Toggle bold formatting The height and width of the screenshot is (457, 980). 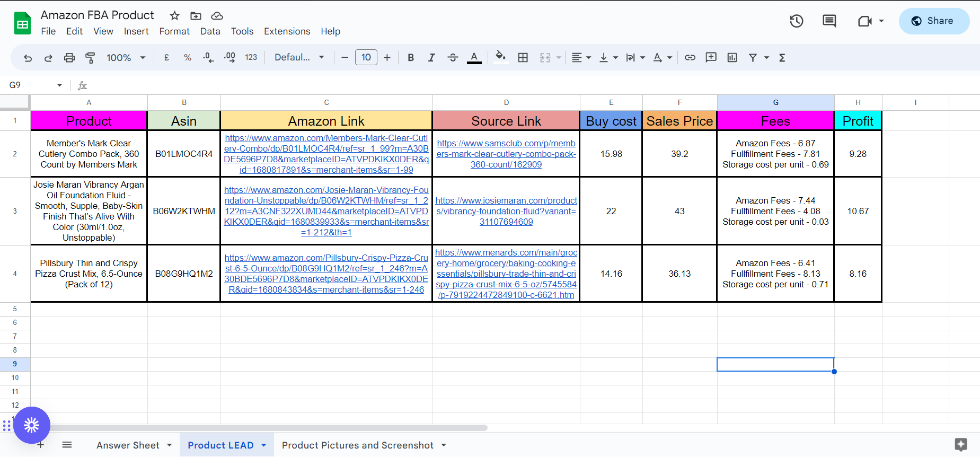click(411, 58)
